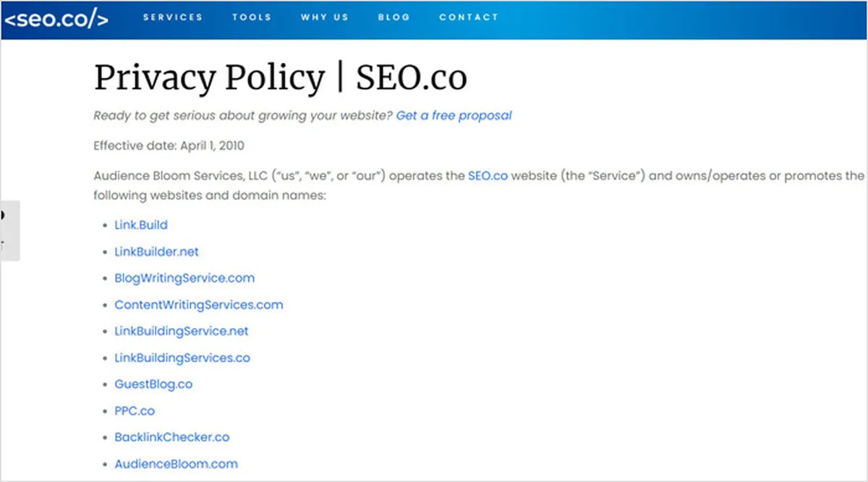Click the 'Effective date: April 1, 2010' text

pos(169,146)
